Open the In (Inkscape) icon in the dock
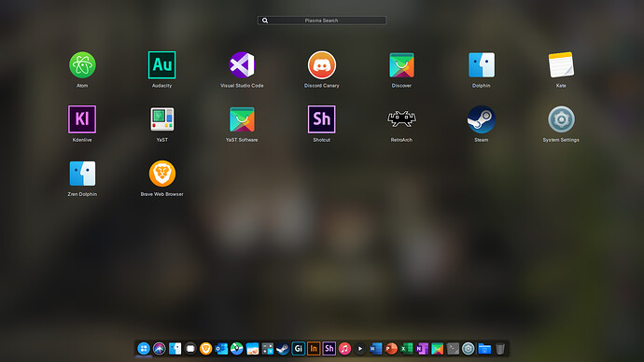 click(314, 349)
